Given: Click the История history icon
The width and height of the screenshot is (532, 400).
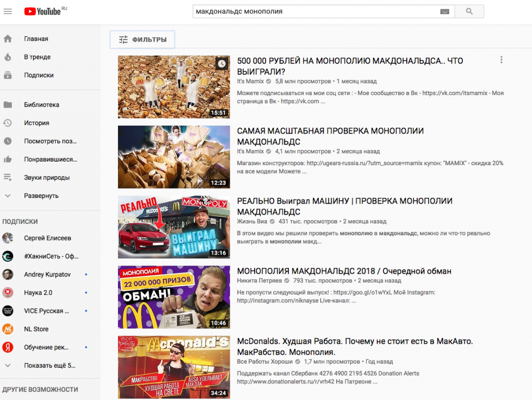Looking at the screenshot, I should [8, 123].
